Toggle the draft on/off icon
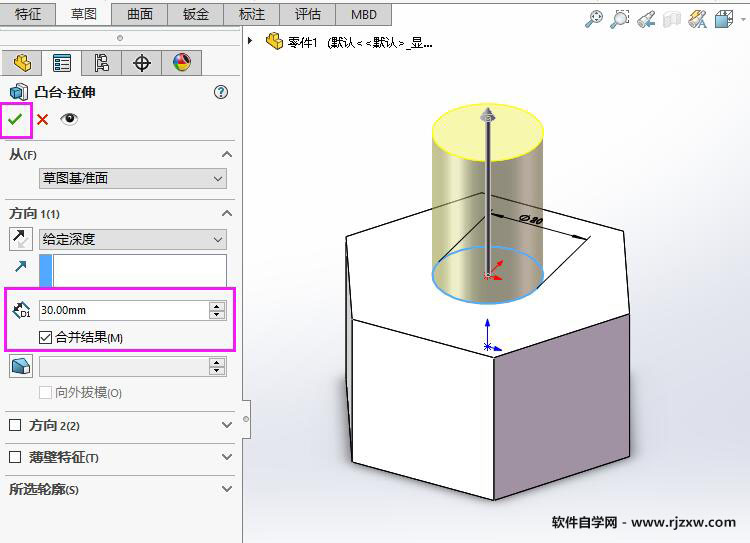Image resolution: width=750 pixels, height=543 pixels. [21, 366]
